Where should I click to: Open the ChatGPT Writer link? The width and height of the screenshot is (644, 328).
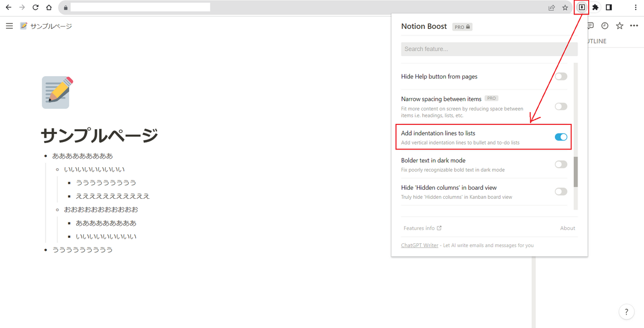pos(420,245)
